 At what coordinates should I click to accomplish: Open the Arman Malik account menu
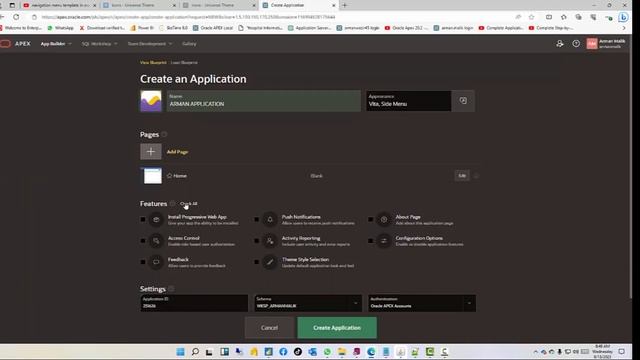coord(606,44)
